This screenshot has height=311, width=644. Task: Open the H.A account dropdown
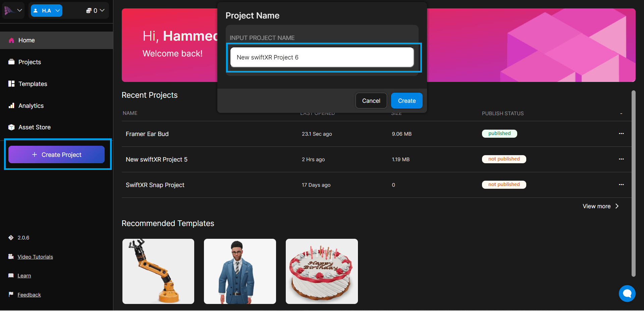tap(47, 10)
